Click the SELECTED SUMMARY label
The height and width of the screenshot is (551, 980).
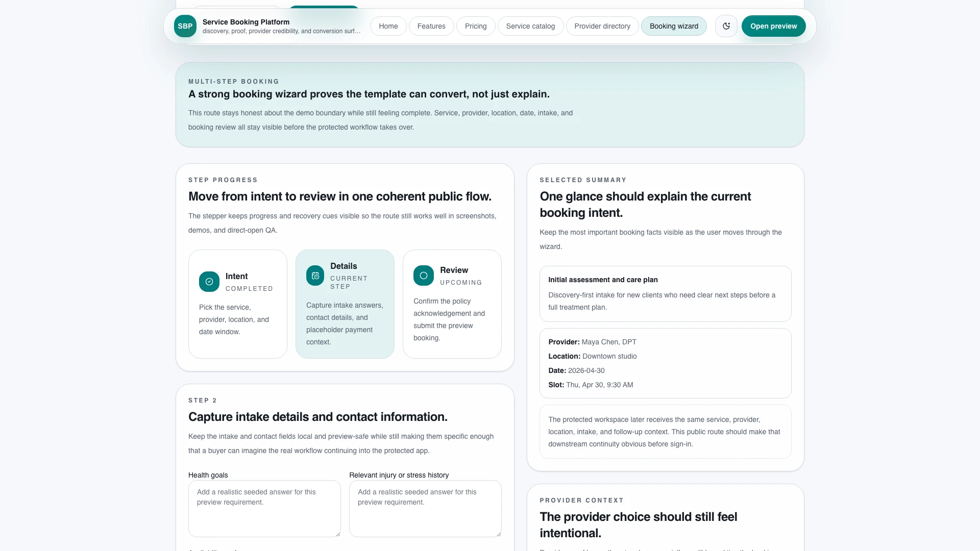[583, 180]
